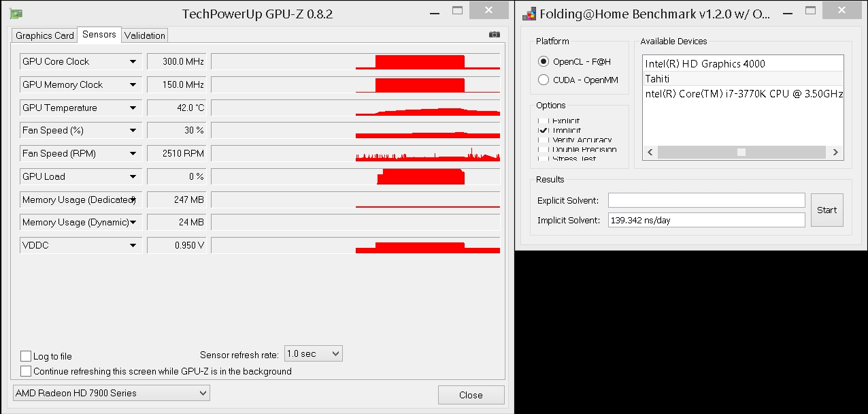Select the Tahiti device
The image size is (868, 414).
(743, 78)
